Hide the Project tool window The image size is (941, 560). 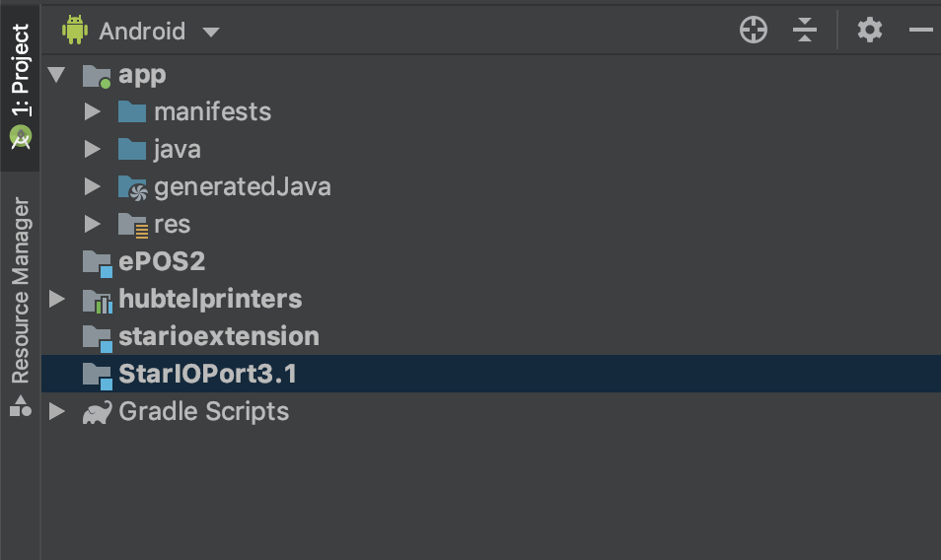coord(921,31)
